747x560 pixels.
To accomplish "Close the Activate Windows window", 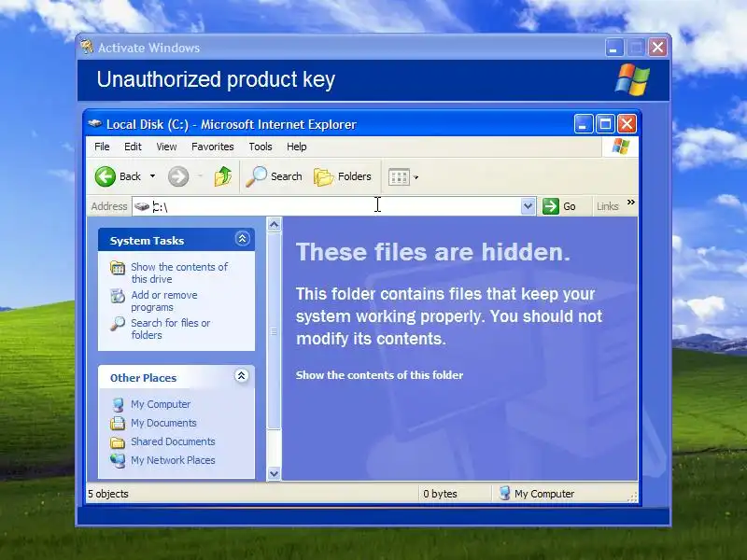I will tap(657, 48).
